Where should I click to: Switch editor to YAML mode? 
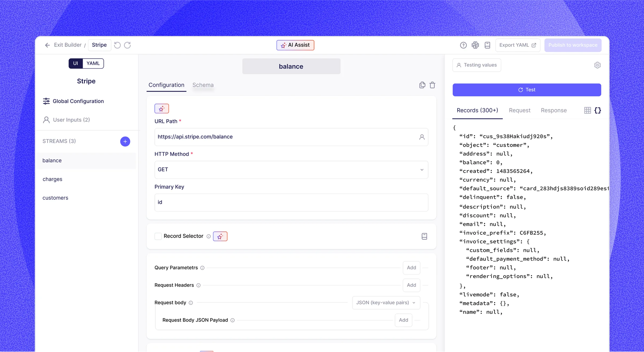pyautogui.click(x=93, y=63)
